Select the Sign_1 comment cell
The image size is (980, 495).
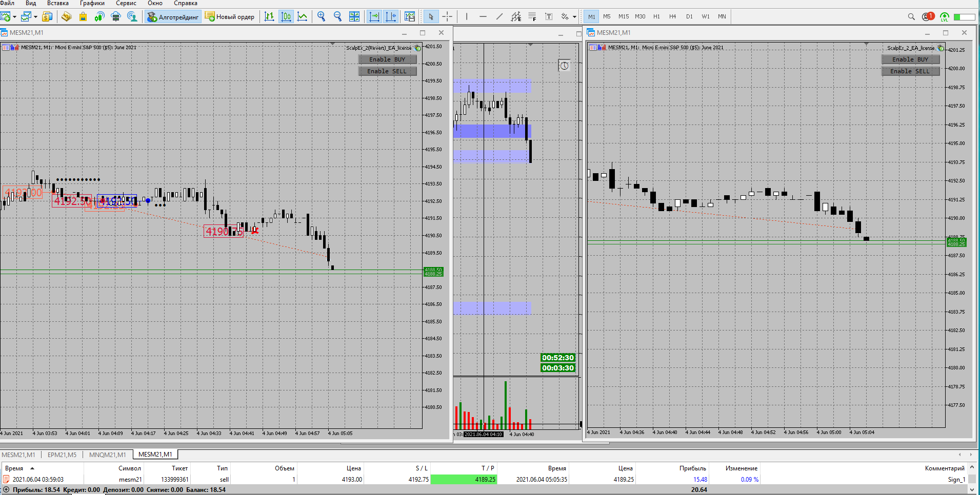(956, 480)
